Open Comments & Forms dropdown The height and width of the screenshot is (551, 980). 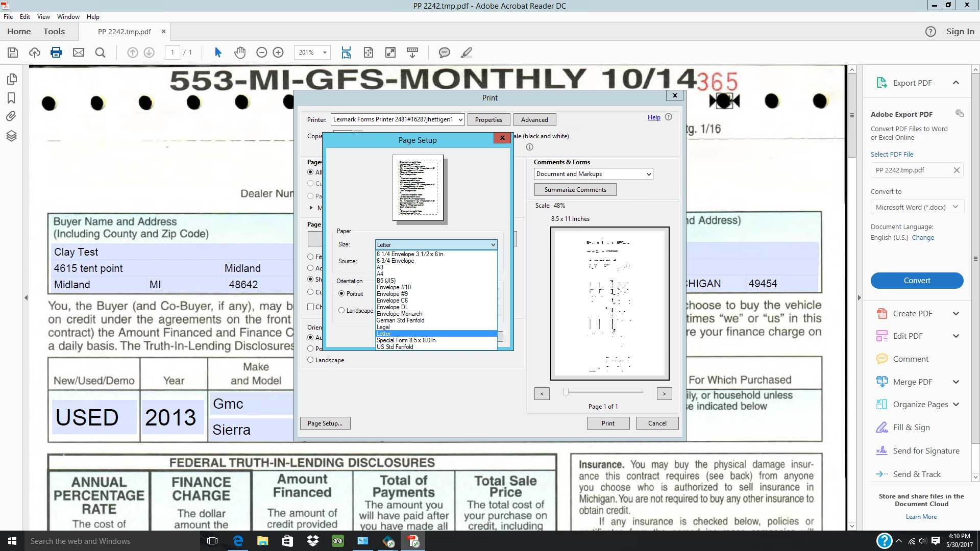(593, 174)
